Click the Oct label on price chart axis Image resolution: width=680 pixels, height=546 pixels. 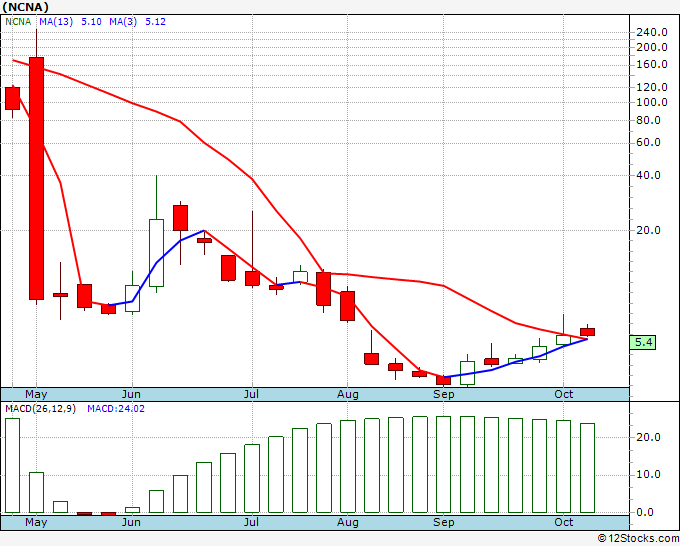pyautogui.click(x=563, y=394)
